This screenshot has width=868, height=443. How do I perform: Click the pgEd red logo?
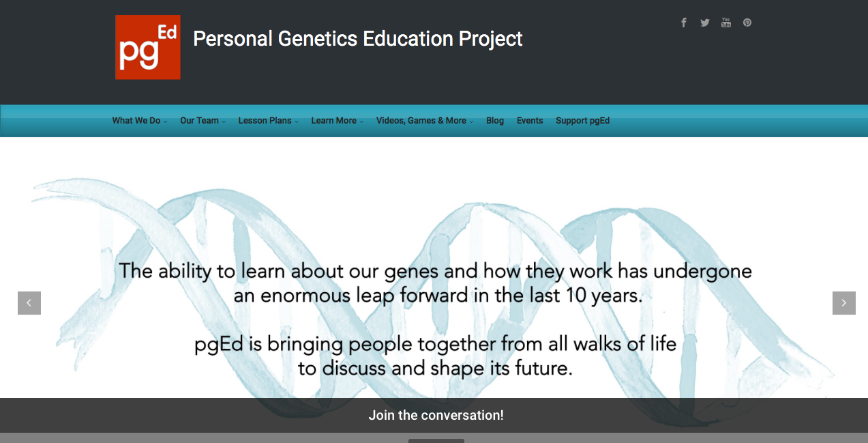coord(148,47)
